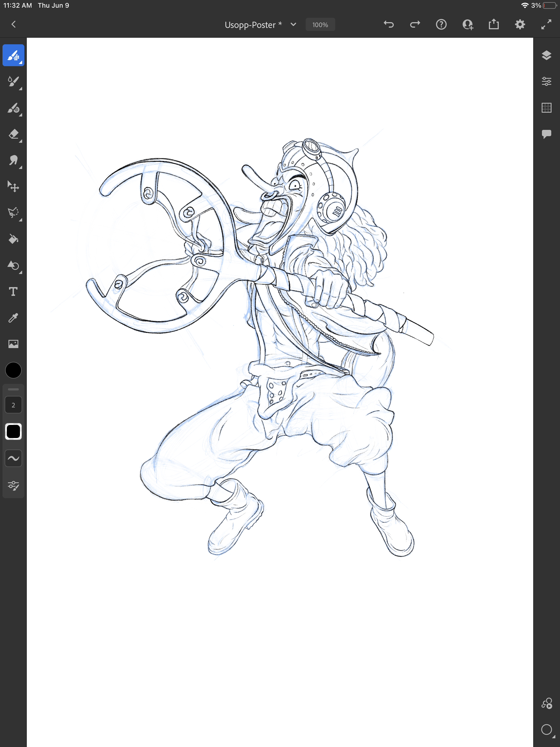Toggle layer properties panel
This screenshot has height=747, width=560.
click(546, 81)
